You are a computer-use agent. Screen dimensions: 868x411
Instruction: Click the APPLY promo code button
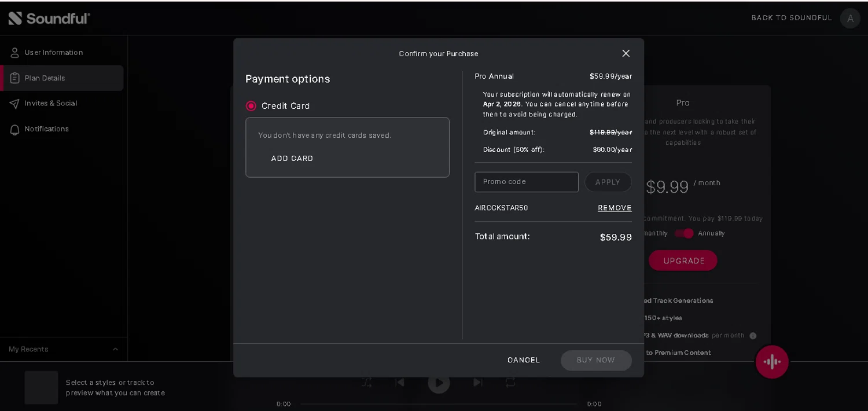[608, 182]
